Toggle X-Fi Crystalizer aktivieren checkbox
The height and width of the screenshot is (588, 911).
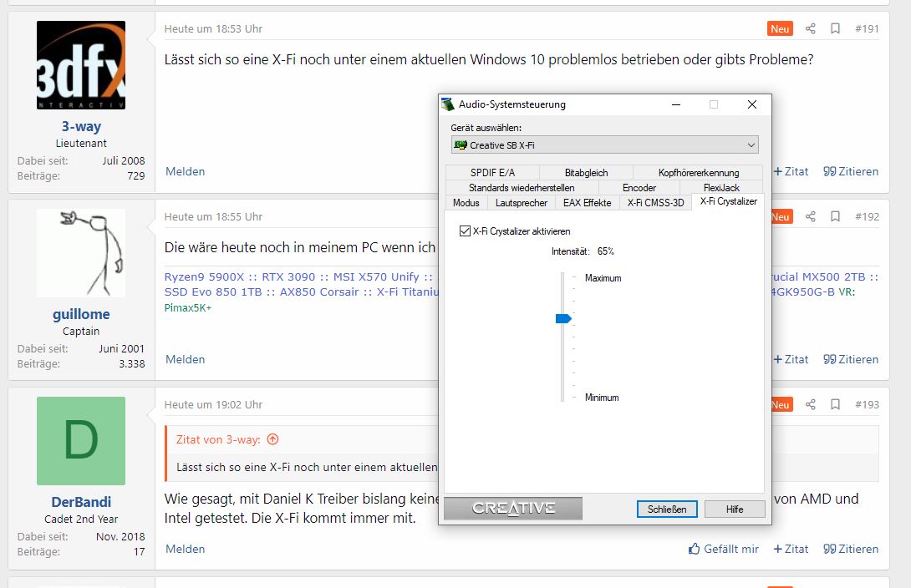pyautogui.click(x=465, y=231)
